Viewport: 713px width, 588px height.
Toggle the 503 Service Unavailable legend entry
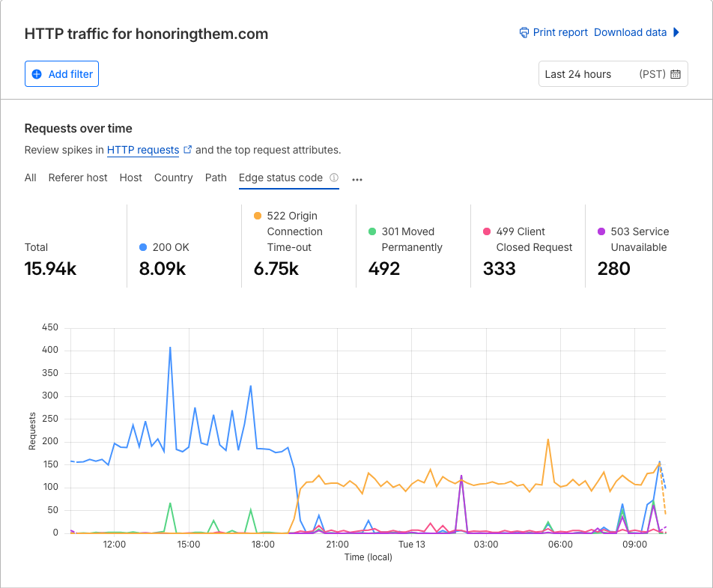(x=601, y=231)
